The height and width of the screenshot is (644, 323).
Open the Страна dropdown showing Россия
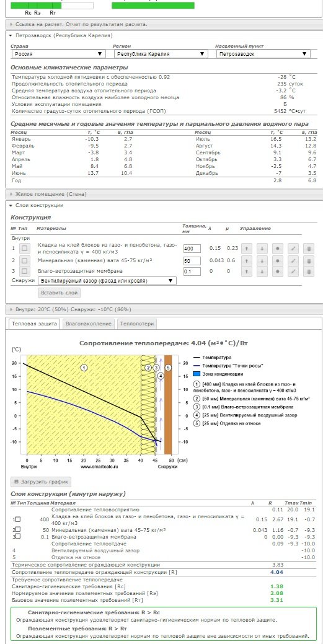pyautogui.click(x=58, y=54)
